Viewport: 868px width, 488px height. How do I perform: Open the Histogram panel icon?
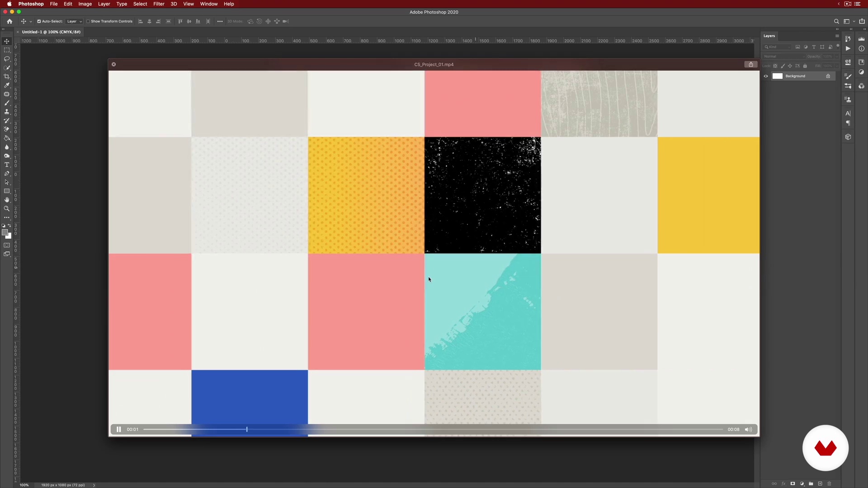click(862, 39)
